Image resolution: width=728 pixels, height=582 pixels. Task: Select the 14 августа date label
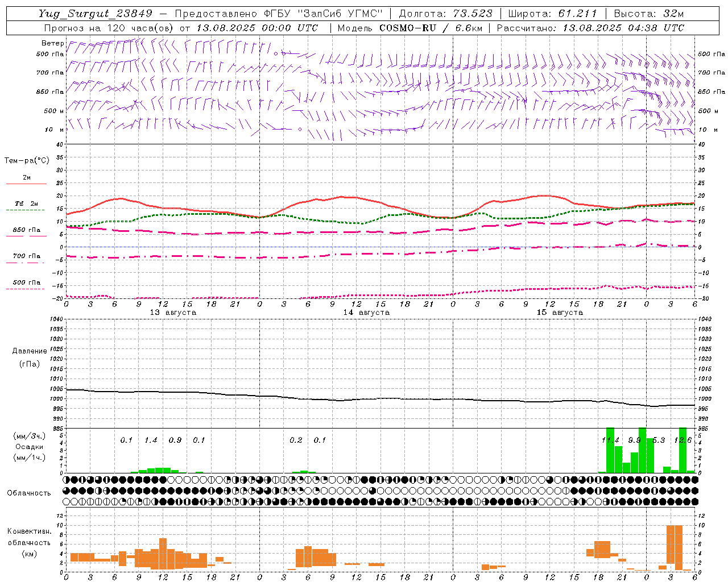pyautogui.click(x=366, y=313)
